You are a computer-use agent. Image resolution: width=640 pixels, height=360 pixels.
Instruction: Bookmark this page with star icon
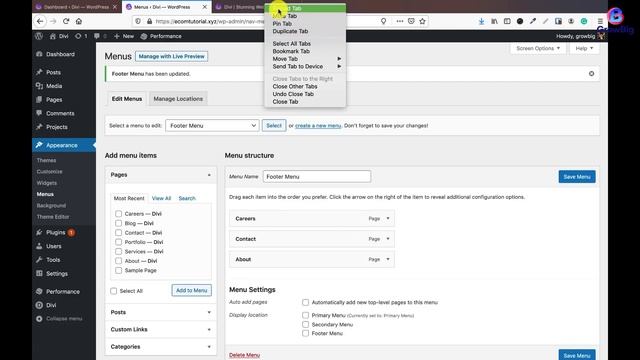[422, 21]
